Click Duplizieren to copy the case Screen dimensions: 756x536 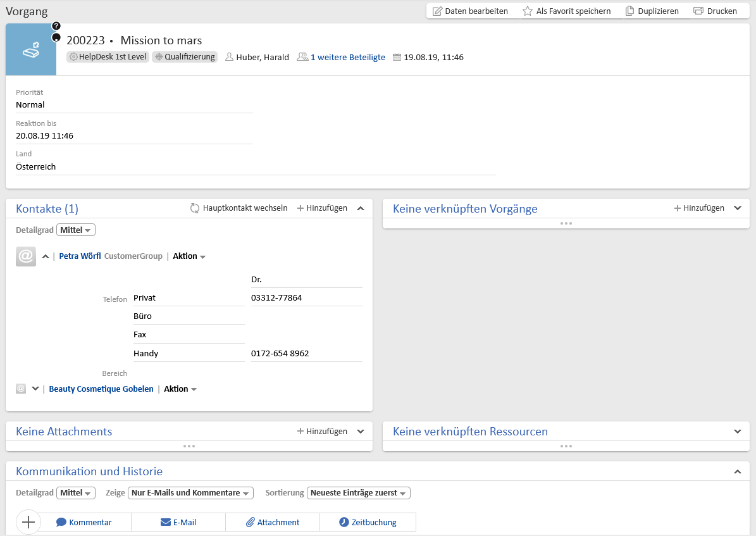pos(652,11)
